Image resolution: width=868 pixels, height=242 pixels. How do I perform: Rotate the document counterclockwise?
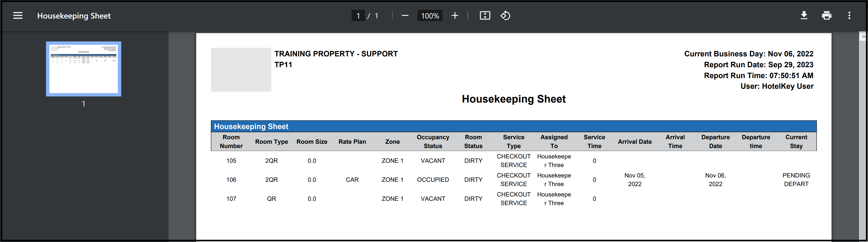coord(505,15)
